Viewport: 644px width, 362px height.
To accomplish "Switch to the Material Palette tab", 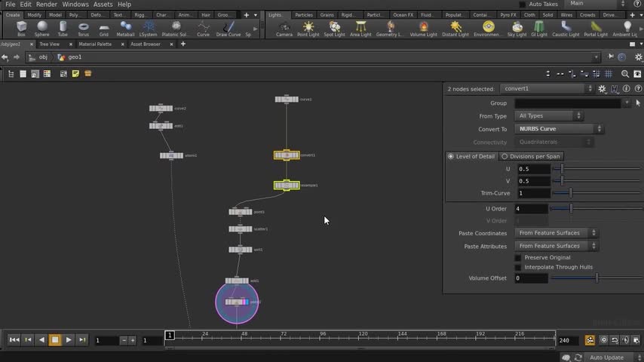I will [x=95, y=44].
